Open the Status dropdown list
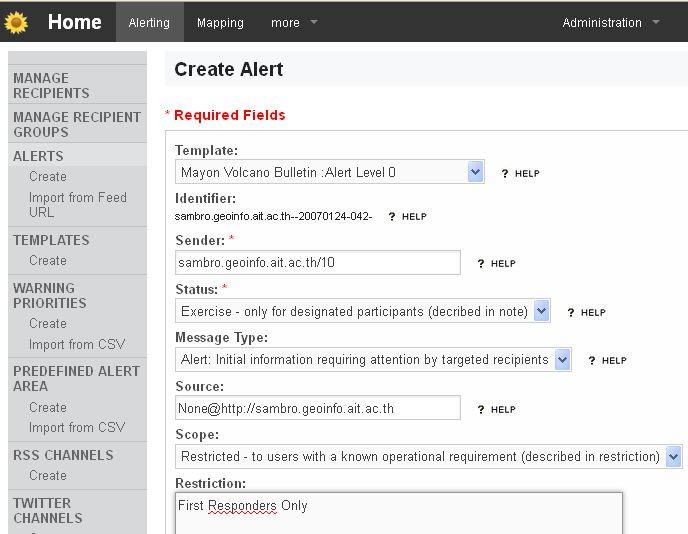The height and width of the screenshot is (534, 688). (541, 311)
